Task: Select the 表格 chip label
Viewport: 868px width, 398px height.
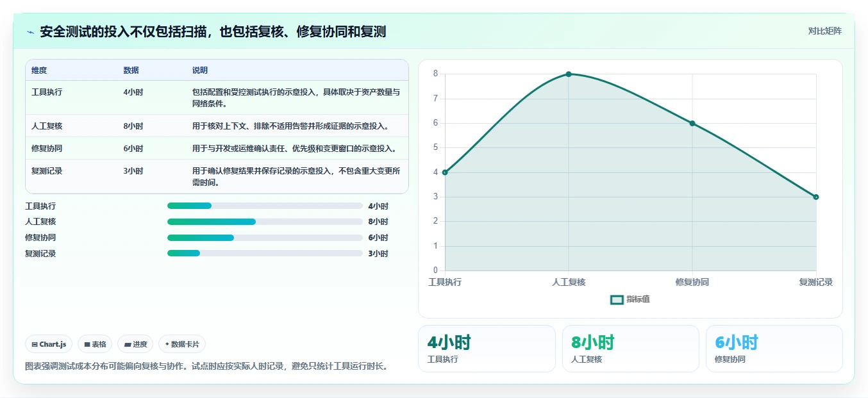Action: pos(99,344)
